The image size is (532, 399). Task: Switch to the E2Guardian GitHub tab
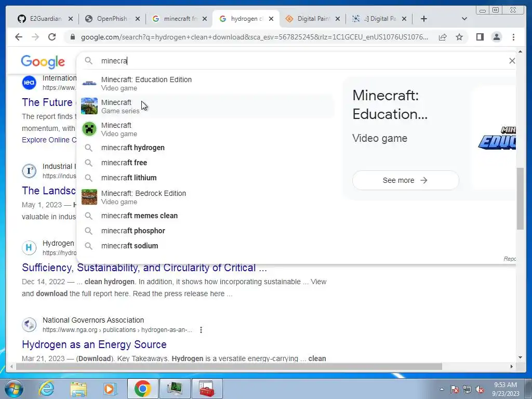pyautogui.click(x=41, y=19)
